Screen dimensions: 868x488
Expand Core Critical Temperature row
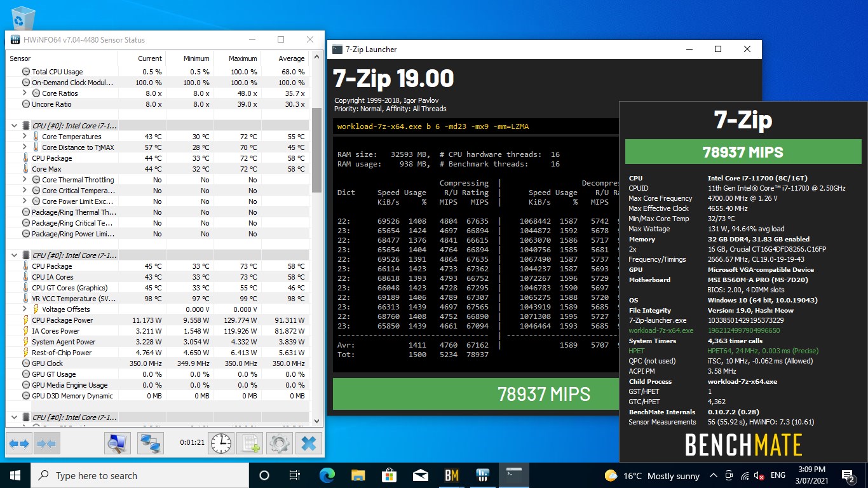(25, 191)
